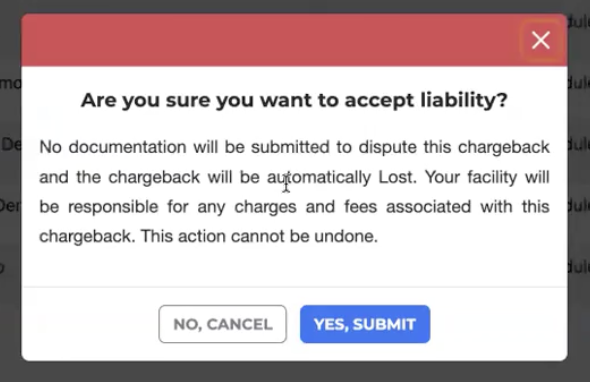The image size is (590, 382).
Task: Click the blank footer area left of NO, CANCEL
Action: point(90,324)
